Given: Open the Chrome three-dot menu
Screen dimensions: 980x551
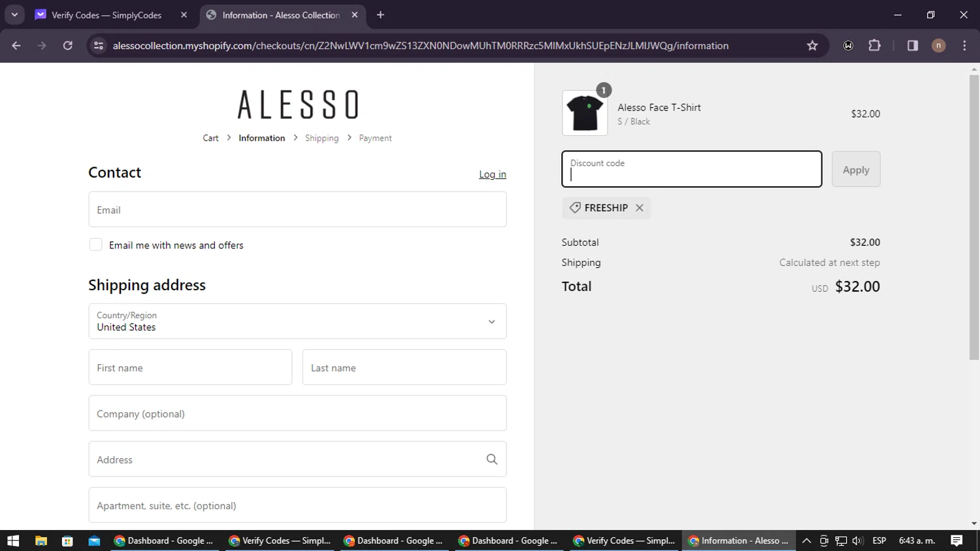Looking at the screenshot, I should click(x=964, y=46).
